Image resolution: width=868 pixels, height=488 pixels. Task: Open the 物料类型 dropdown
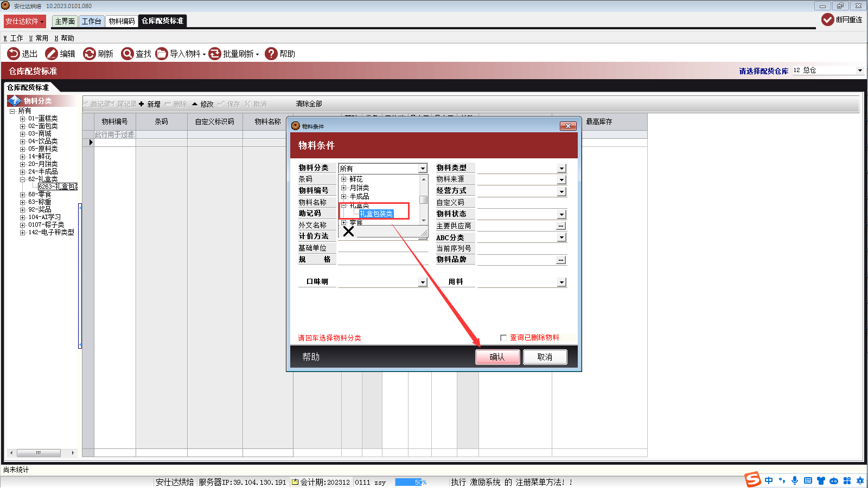(561, 169)
